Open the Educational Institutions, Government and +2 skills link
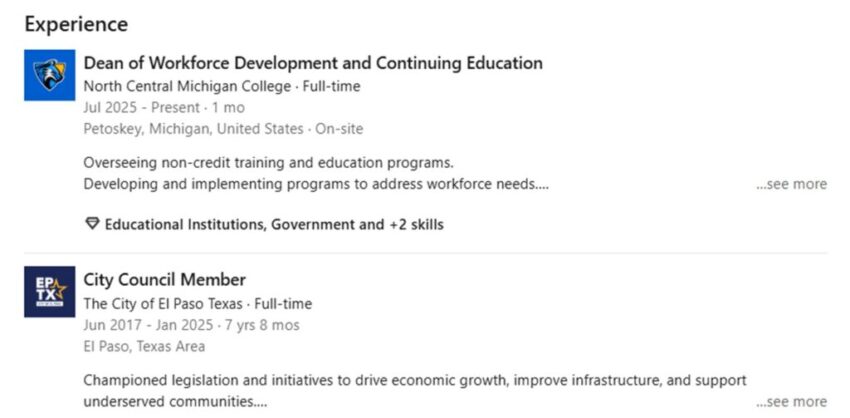The width and height of the screenshot is (850, 418). click(x=274, y=225)
